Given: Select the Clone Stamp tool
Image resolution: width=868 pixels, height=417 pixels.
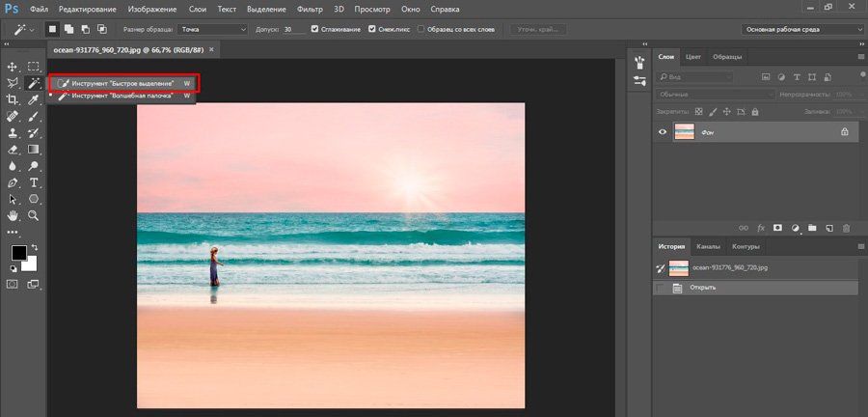Looking at the screenshot, I should coord(12,133).
